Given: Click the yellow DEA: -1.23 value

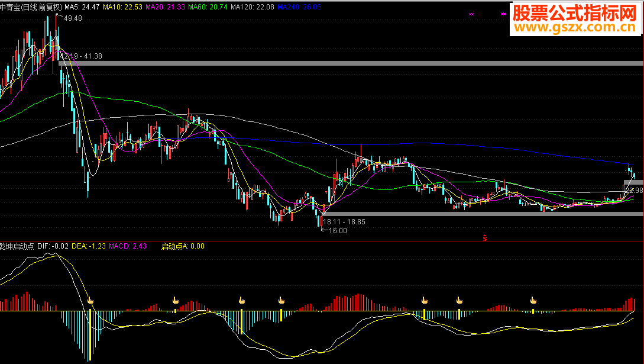Looking at the screenshot, I should (89, 246).
